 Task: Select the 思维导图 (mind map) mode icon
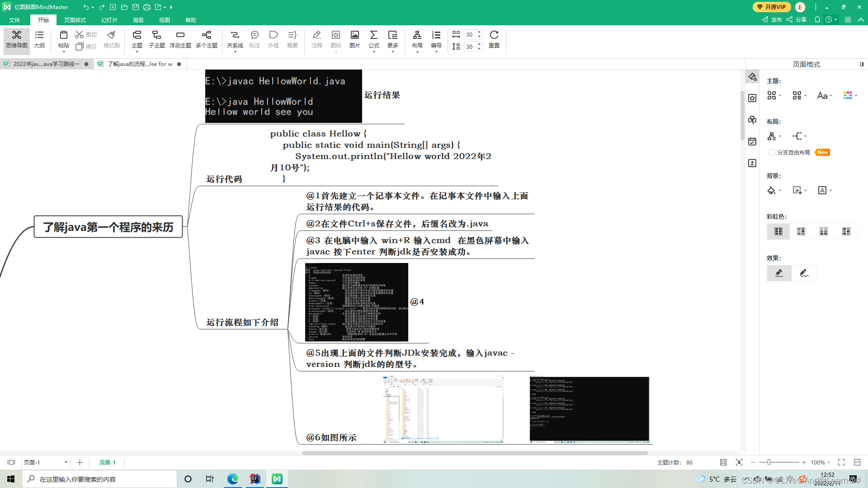[x=16, y=40]
